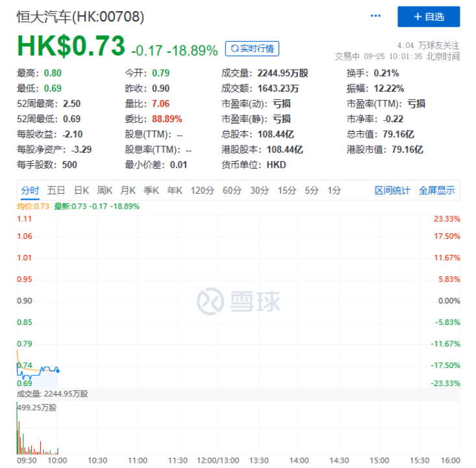The image size is (476, 468).
Task: Click the 23.33% top right axis label
Action: coord(447,219)
